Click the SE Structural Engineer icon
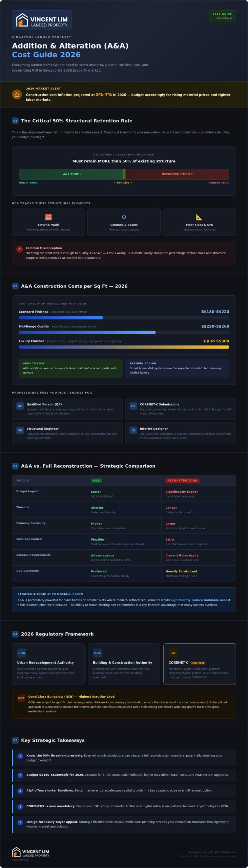This screenshot has height=868, width=248. [20, 430]
